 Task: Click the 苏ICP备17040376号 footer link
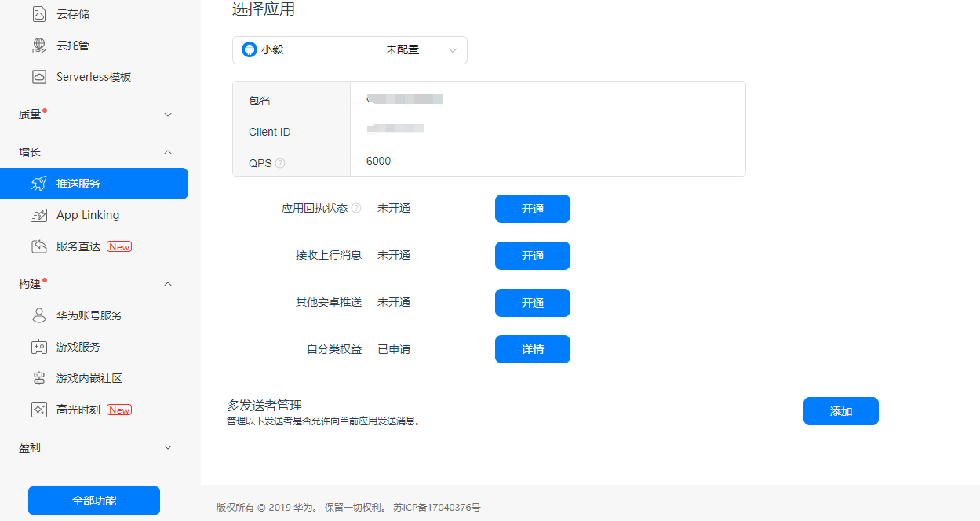pos(437,508)
